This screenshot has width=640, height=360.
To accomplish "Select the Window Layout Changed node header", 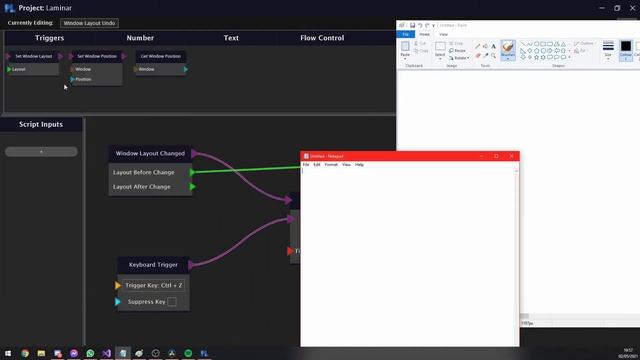I will (150, 153).
